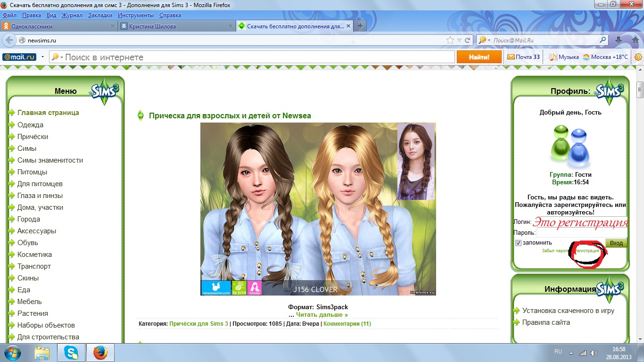Check Москва +18°C weather widget

(x=606, y=57)
